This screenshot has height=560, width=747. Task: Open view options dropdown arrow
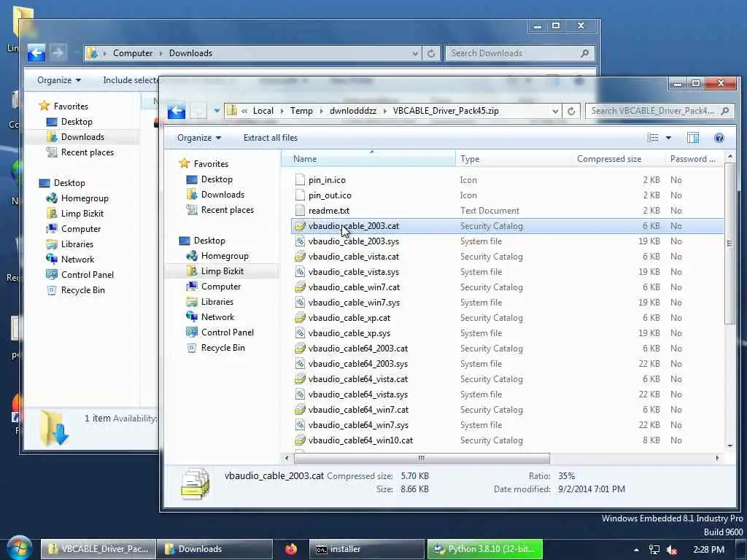[668, 138]
